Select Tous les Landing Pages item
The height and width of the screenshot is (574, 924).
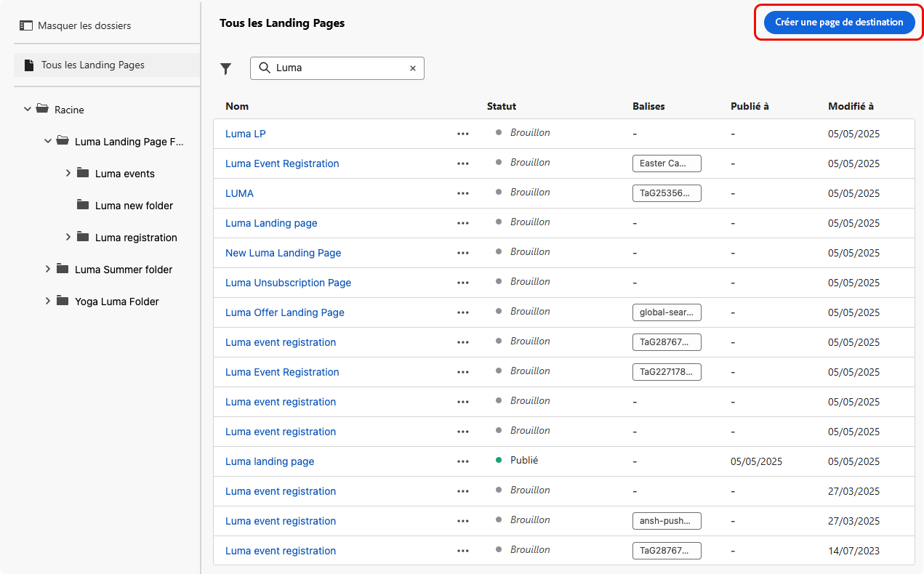tap(92, 65)
